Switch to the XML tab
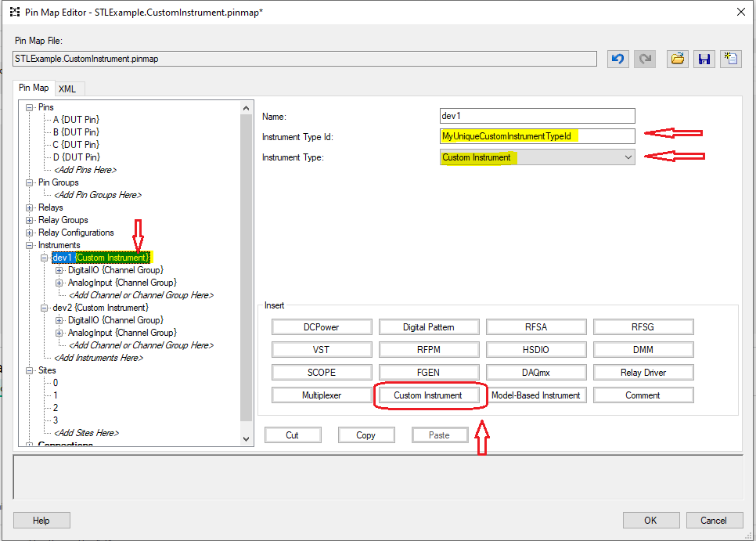756x541 pixels. [x=67, y=89]
